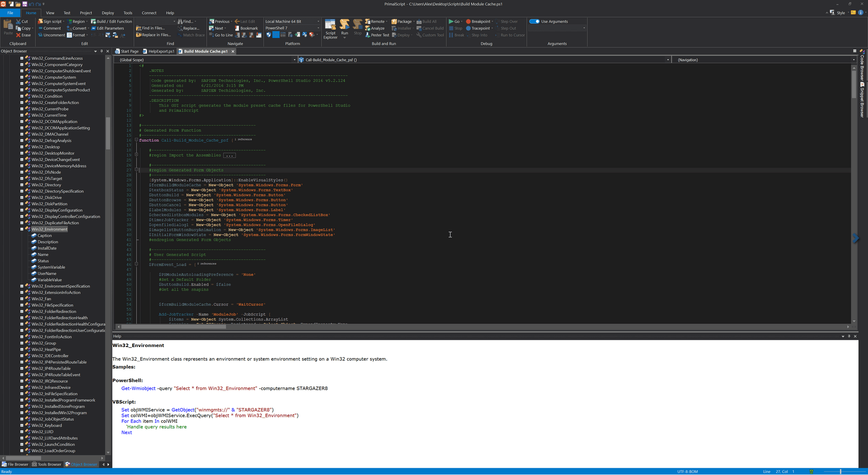
Task: Open the Local Machine 64 Bit dropdown
Action: pyautogui.click(x=292, y=22)
